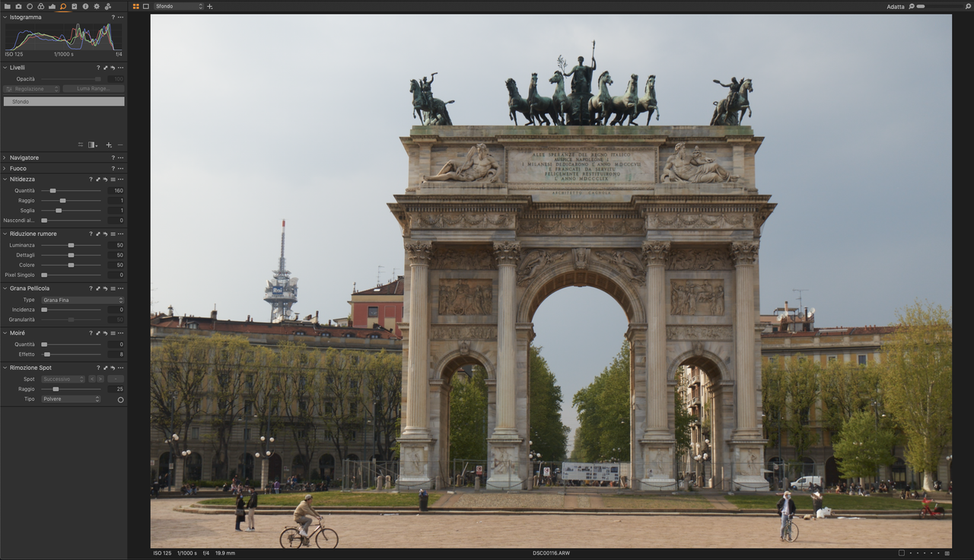974x560 pixels.
Task: Open Nitidezza presets list icon
Action: [113, 180]
